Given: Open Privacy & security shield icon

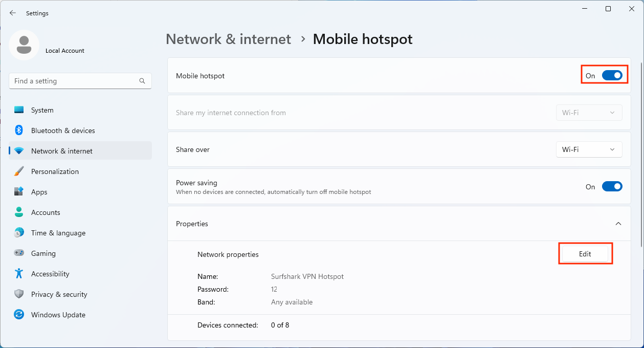Looking at the screenshot, I should (x=19, y=294).
